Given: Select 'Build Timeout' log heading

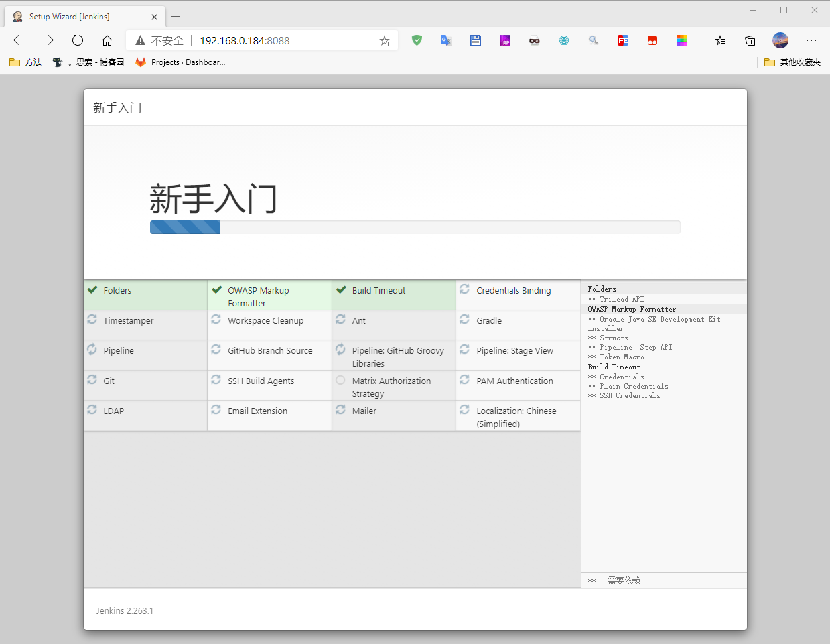Looking at the screenshot, I should click(614, 367).
